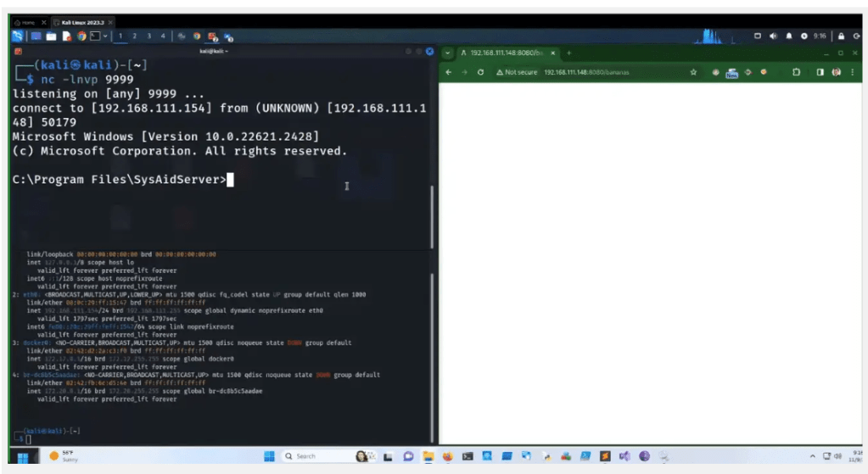Open the Chrome extensions puzzle icon
Image resolution: width=868 pixels, height=474 pixels.
tap(796, 72)
